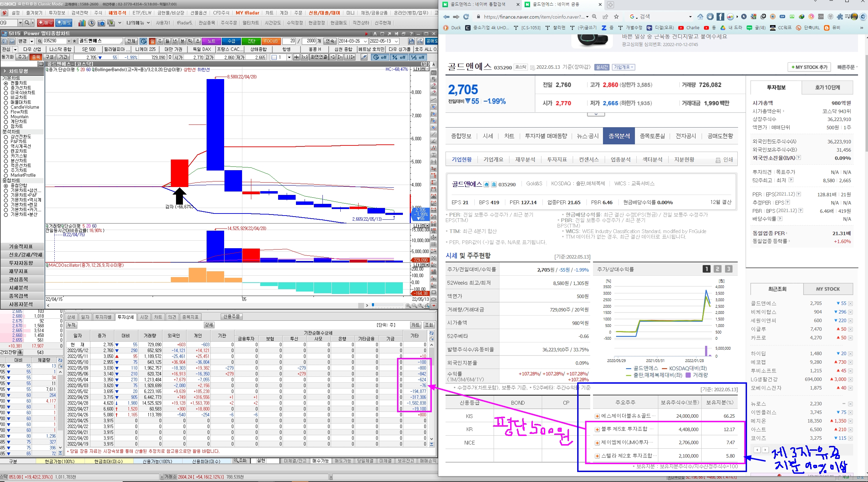Viewport: 868px width, 482px height.
Task: Toggle the first blue off switch in chart toolbar
Action: tap(381, 57)
